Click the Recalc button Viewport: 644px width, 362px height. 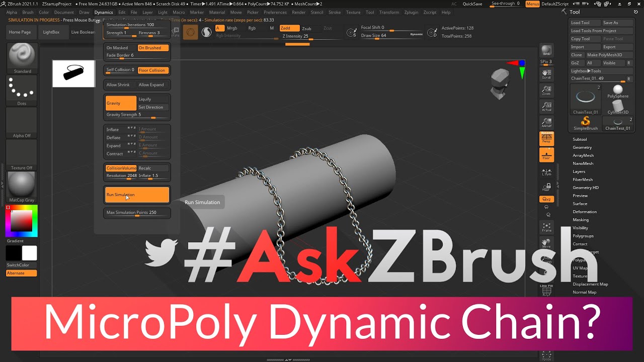[153, 168]
